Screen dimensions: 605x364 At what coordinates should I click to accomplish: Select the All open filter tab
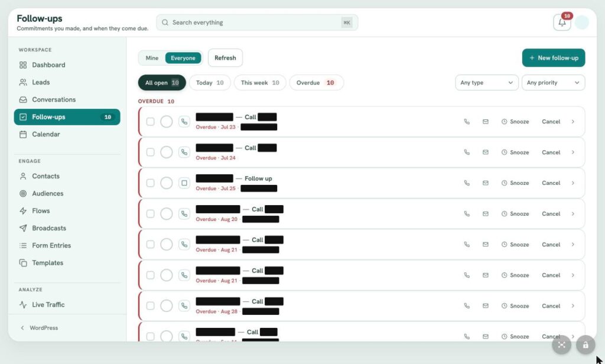(x=162, y=83)
